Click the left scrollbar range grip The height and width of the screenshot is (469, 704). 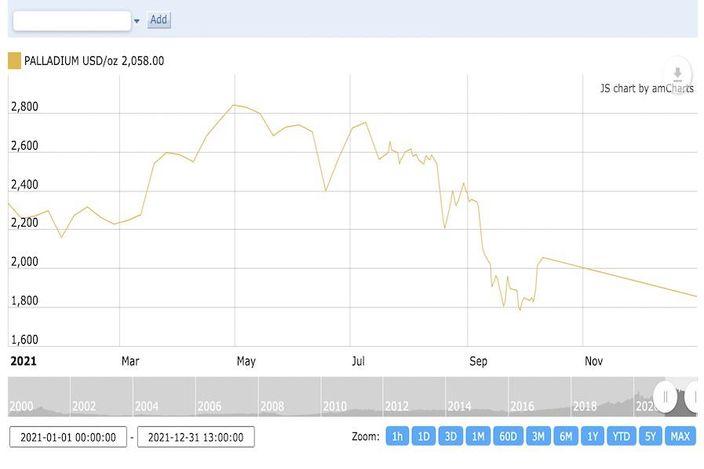point(665,396)
